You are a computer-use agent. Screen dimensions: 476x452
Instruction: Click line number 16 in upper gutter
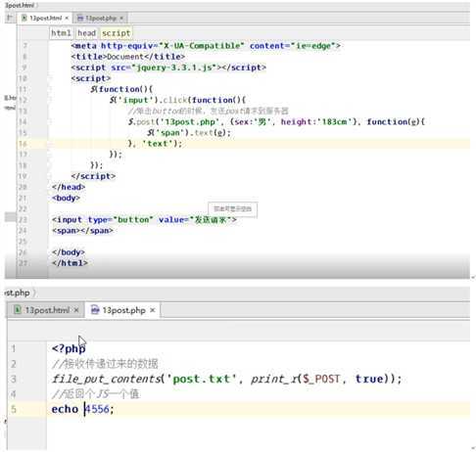[x=23, y=144]
